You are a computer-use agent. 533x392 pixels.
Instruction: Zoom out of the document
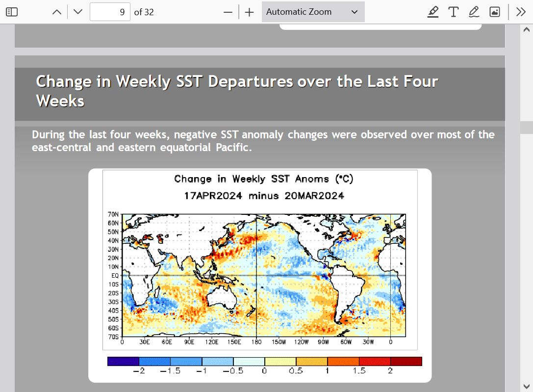point(228,12)
